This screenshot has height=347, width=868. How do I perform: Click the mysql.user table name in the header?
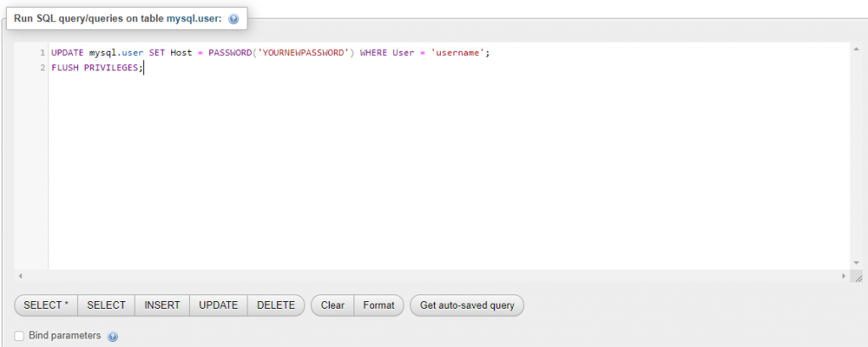point(194,18)
